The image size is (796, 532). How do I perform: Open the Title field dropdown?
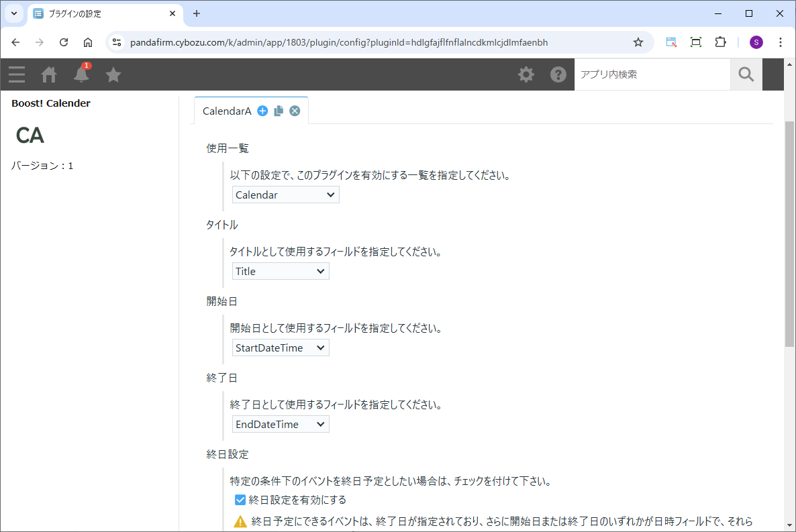click(x=281, y=272)
